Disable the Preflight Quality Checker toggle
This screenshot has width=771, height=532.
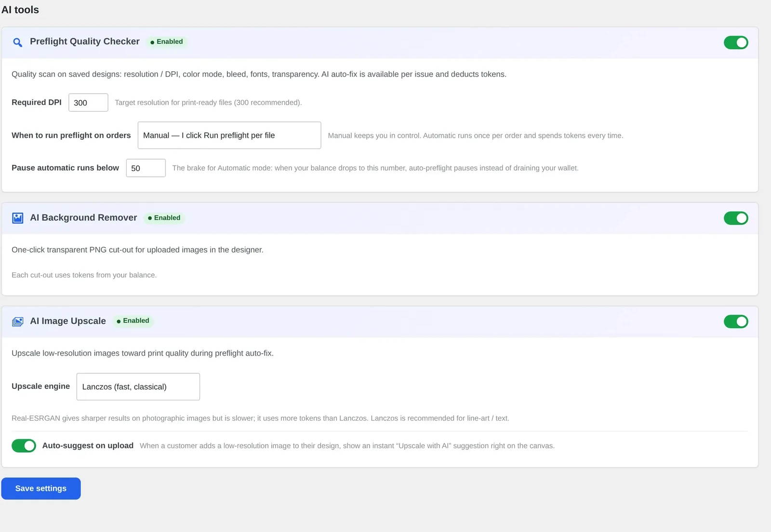(736, 42)
